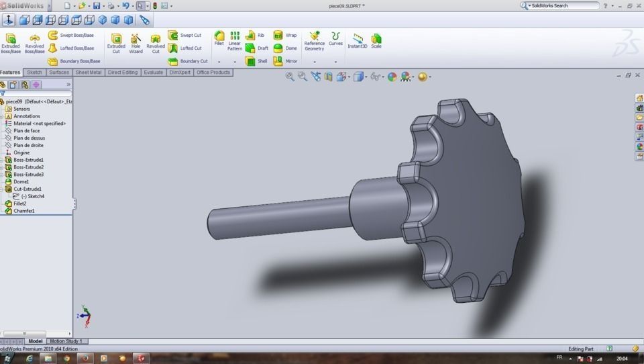644x364 pixels.
Task: Choose the Swept Boss/Base feature
Action: coord(70,36)
